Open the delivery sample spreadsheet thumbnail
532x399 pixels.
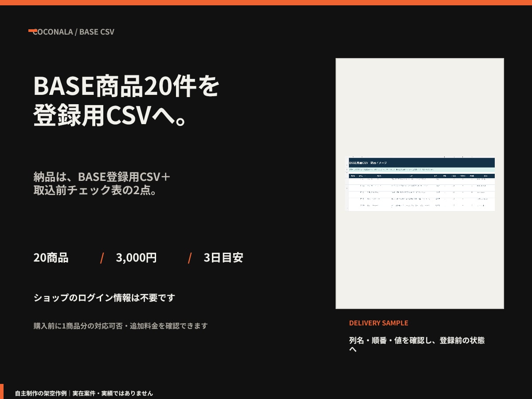420,184
